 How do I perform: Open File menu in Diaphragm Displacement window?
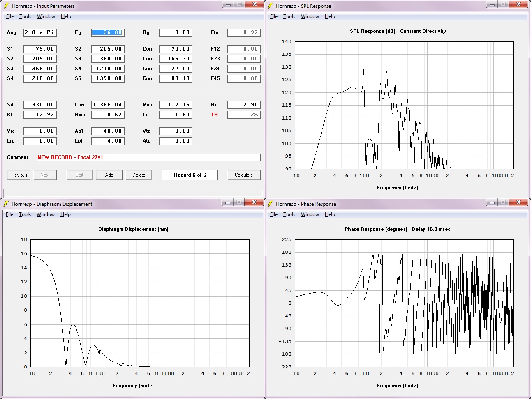(x=9, y=214)
